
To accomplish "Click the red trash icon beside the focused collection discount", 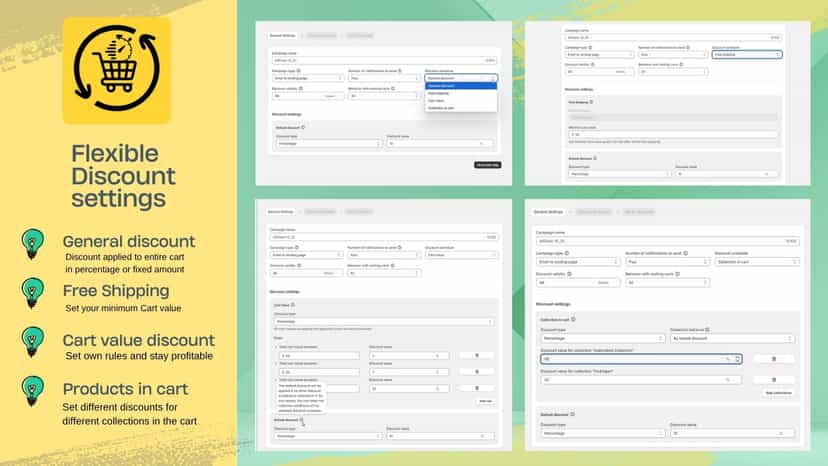I will click(x=774, y=359).
